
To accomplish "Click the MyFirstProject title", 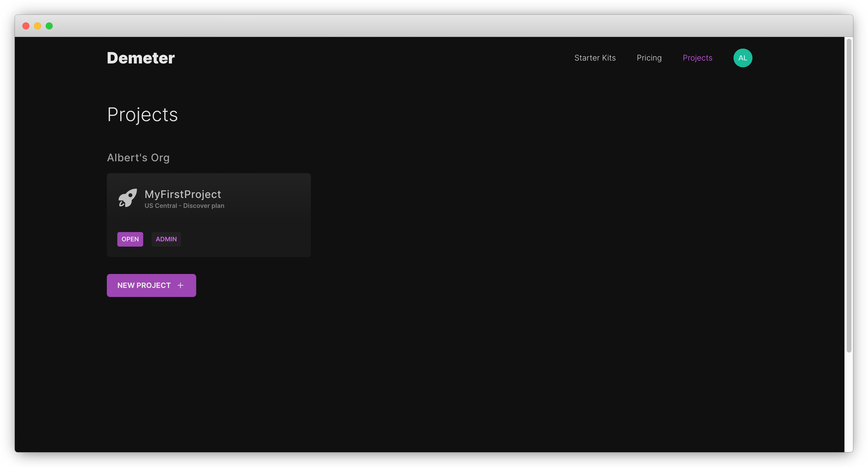I will pyautogui.click(x=183, y=194).
